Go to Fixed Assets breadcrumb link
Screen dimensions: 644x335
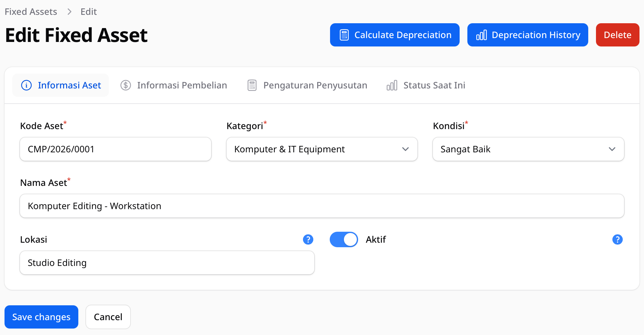pyautogui.click(x=31, y=12)
